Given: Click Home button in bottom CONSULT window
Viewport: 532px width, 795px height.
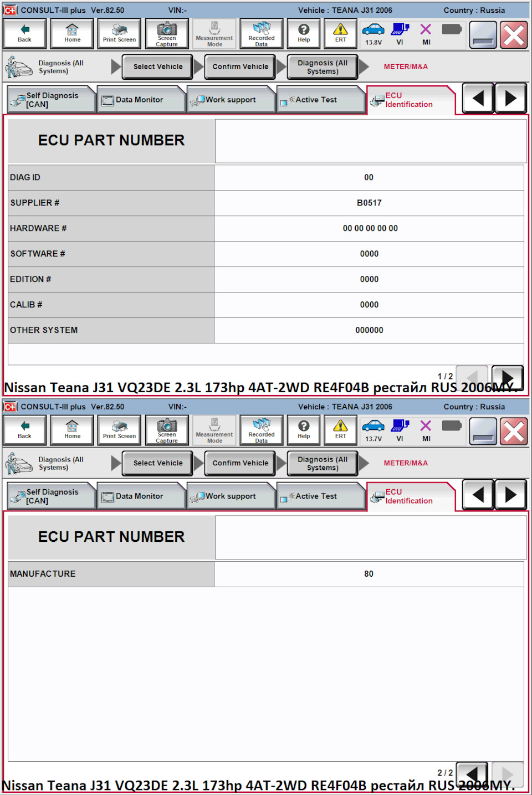Looking at the screenshot, I should [72, 430].
